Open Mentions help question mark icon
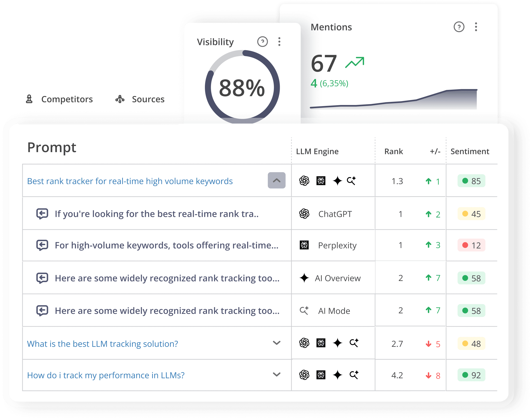This screenshot has height=420, width=532. point(459,27)
